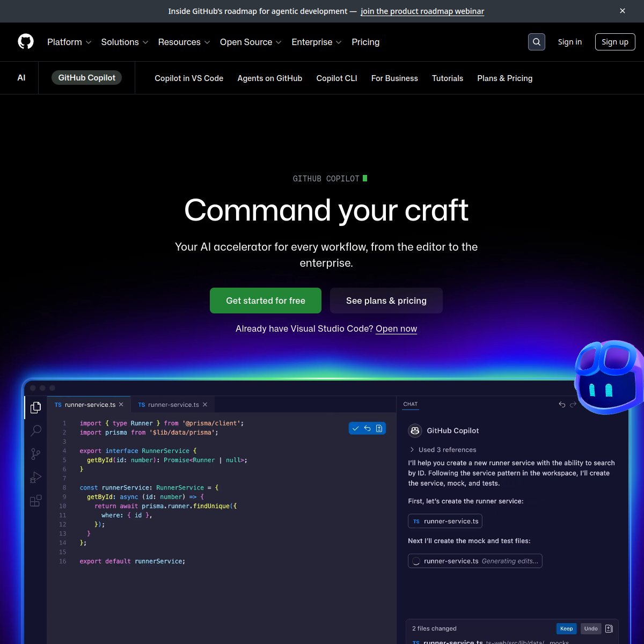The image size is (644, 644).
Task: Click the Get started for free button
Action: coord(265,301)
